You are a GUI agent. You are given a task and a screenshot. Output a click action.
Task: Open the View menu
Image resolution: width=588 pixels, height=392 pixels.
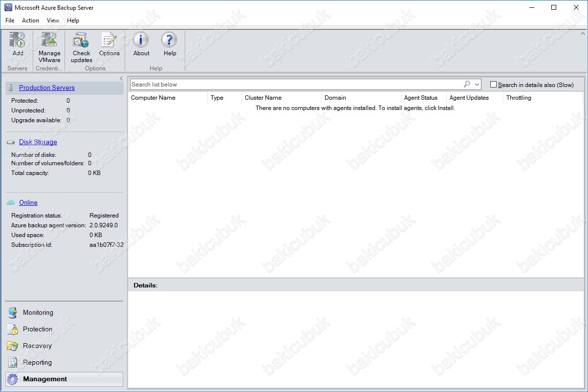(53, 21)
